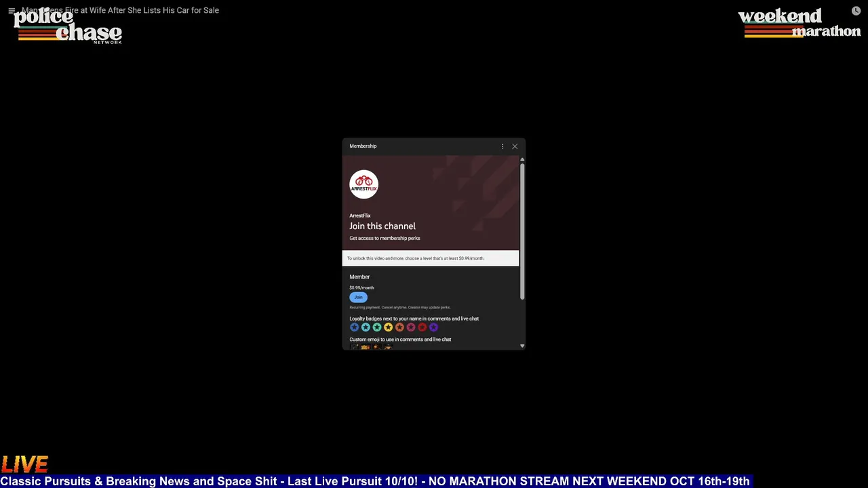The image size is (868, 488).
Task: Click the '$0.99/month' price text
Action: click(x=361, y=288)
